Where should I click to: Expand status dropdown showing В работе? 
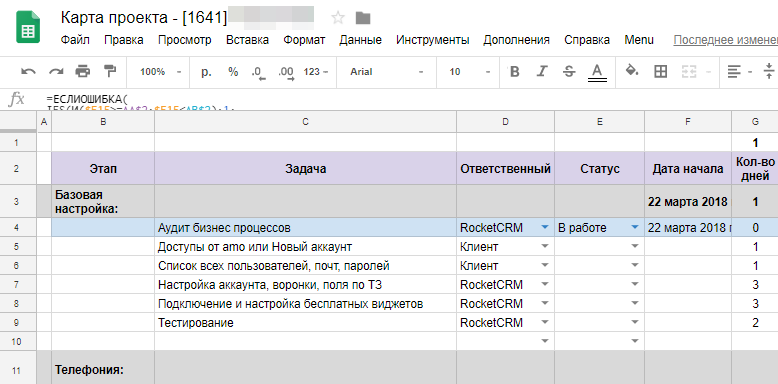point(635,228)
